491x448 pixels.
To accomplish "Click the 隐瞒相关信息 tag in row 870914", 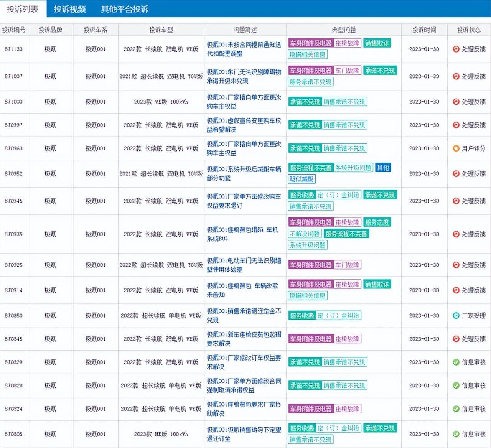I will click(x=308, y=296).
